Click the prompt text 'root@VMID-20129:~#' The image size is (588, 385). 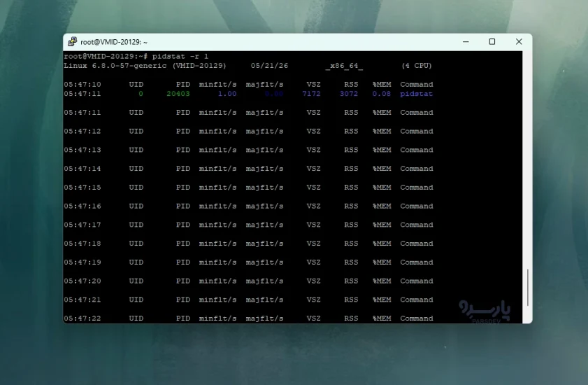(x=106, y=56)
